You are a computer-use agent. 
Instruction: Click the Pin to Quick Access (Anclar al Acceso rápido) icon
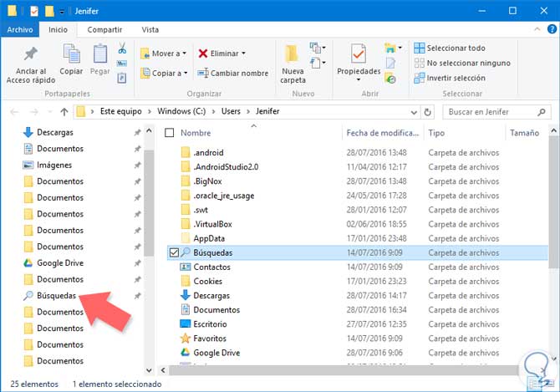(31, 54)
